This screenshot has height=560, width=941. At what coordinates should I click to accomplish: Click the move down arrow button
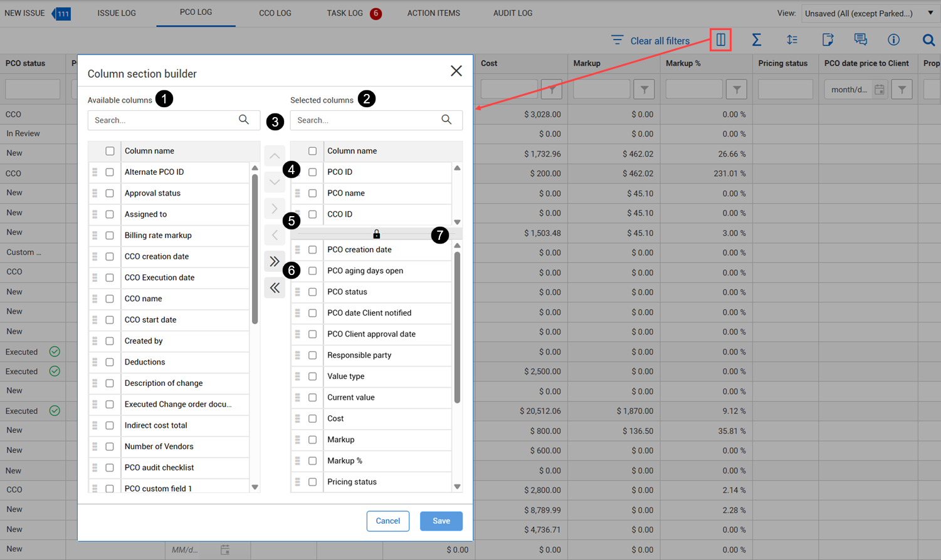click(x=275, y=182)
